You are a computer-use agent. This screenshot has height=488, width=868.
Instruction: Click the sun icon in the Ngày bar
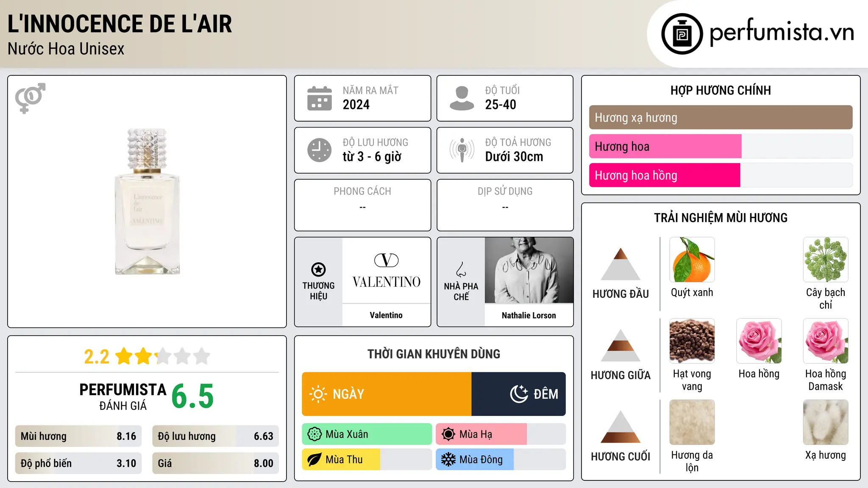click(x=318, y=394)
